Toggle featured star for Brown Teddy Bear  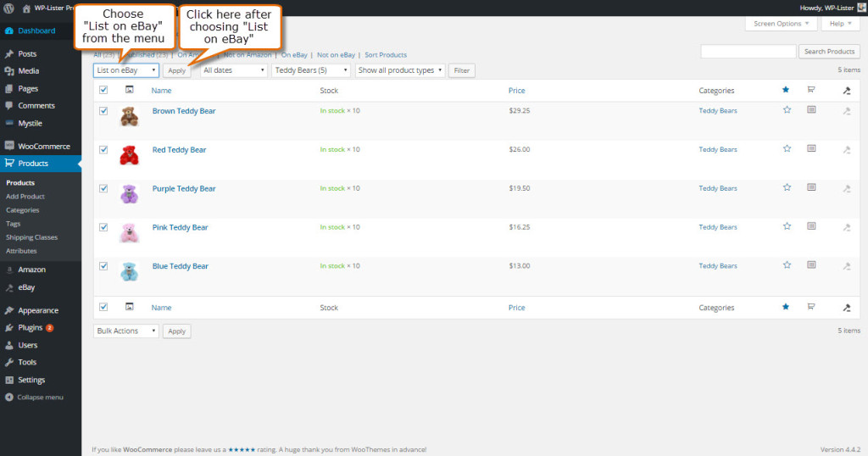[787, 110]
